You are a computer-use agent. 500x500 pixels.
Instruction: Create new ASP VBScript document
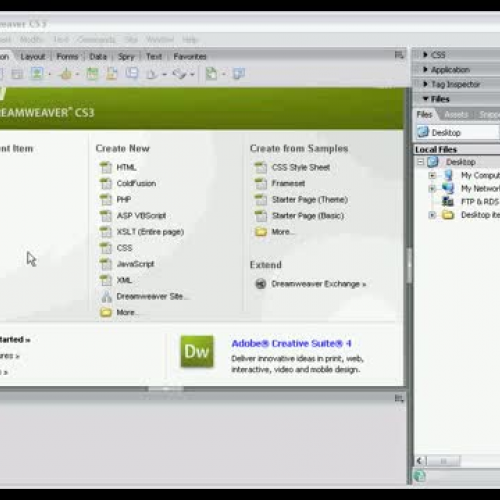(141, 216)
